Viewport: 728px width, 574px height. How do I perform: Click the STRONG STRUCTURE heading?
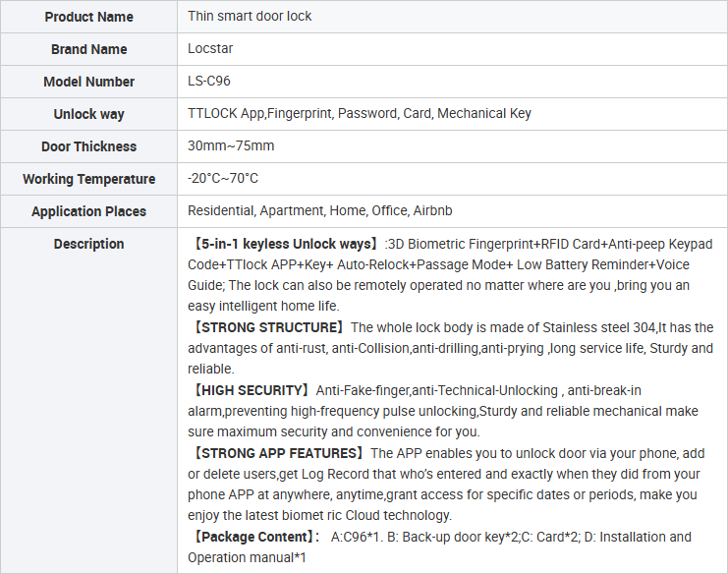[x=268, y=327]
